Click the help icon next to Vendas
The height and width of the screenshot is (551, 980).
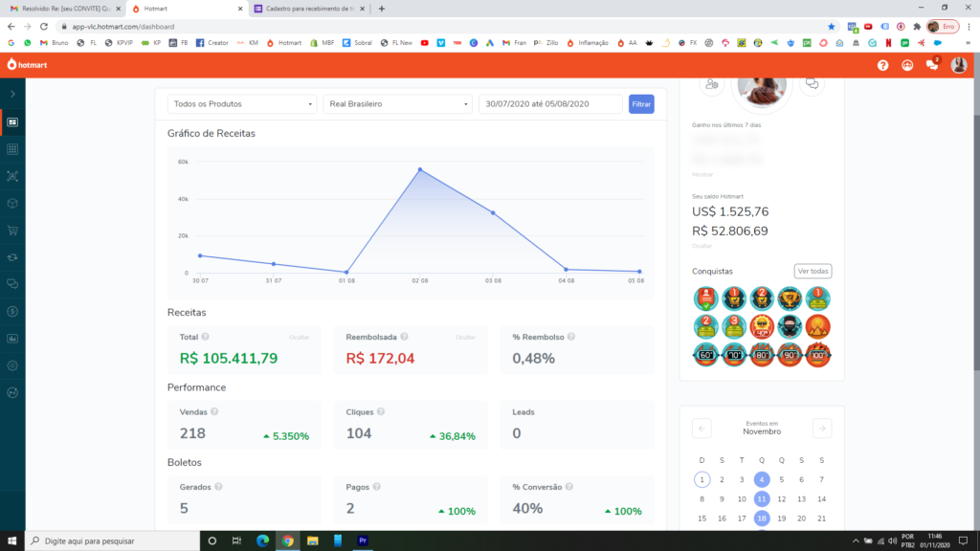[214, 411]
